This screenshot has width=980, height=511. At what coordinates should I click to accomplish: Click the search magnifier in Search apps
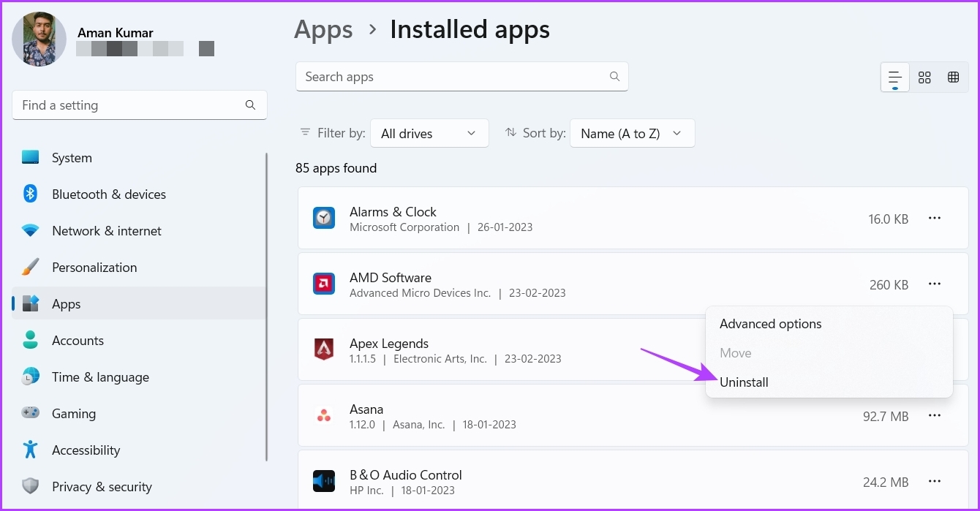point(614,77)
